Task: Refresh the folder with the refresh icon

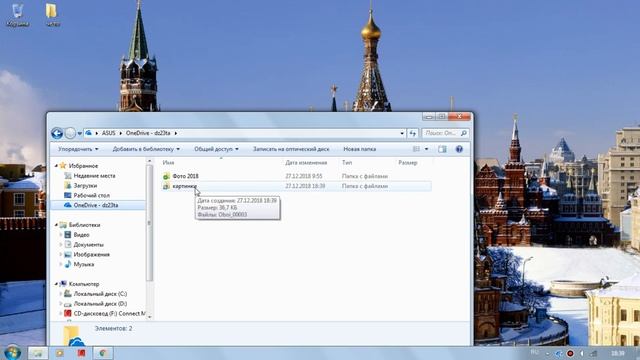Action: coord(413,133)
